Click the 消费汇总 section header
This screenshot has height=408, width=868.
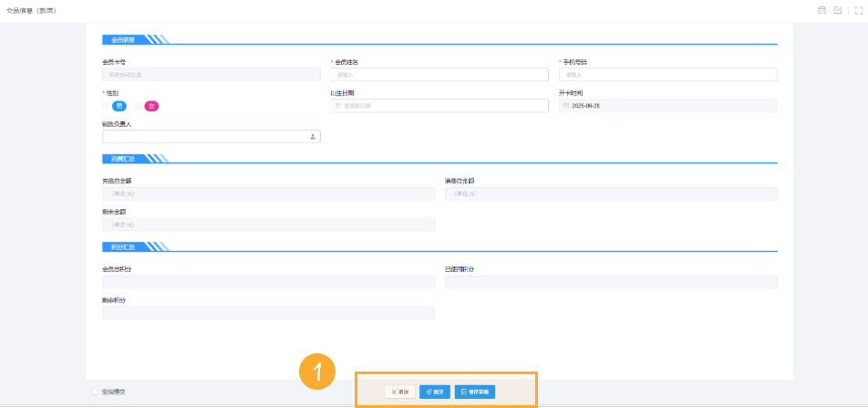[123, 159]
